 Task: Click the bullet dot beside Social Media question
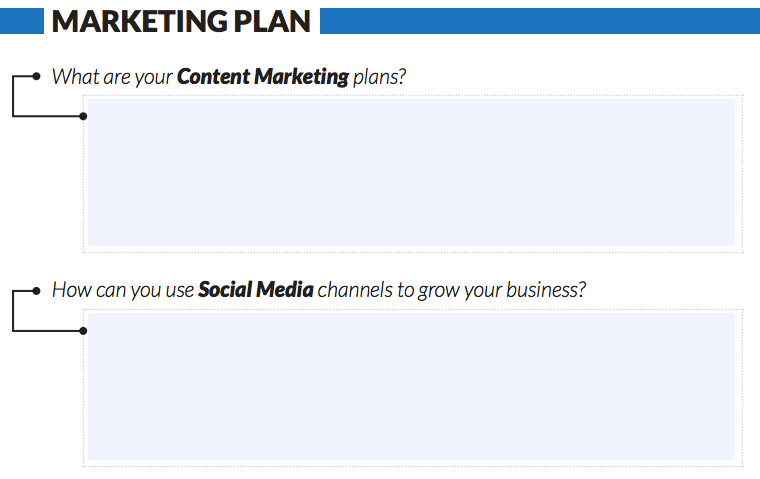pos(36,291)
